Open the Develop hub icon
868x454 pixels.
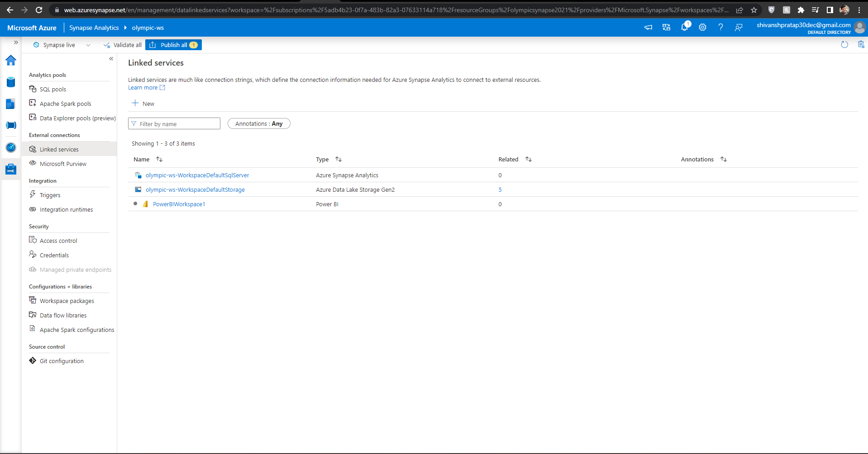pyautogui.click(x=11, y=104)
